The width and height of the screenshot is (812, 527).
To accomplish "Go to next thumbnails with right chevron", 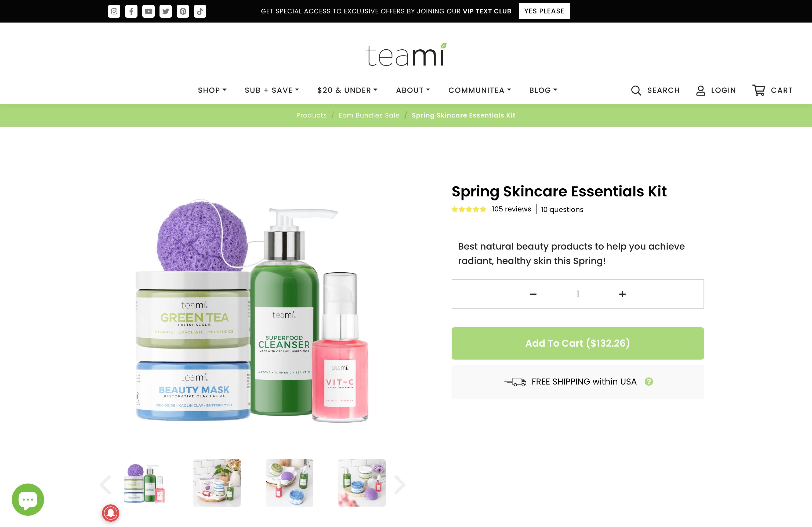I will click(x=400, y=484).
